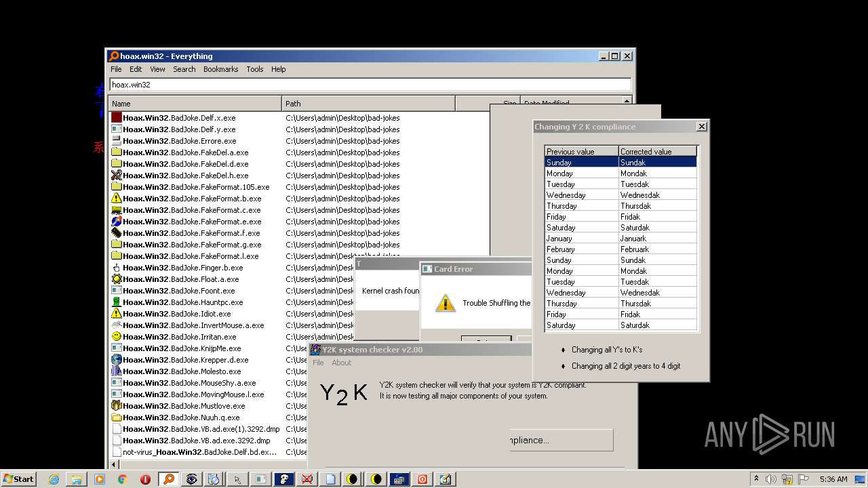This screenshot has width=868, height=488.
Task: Click the Januark corrected value cell
Action: [657, 239]
